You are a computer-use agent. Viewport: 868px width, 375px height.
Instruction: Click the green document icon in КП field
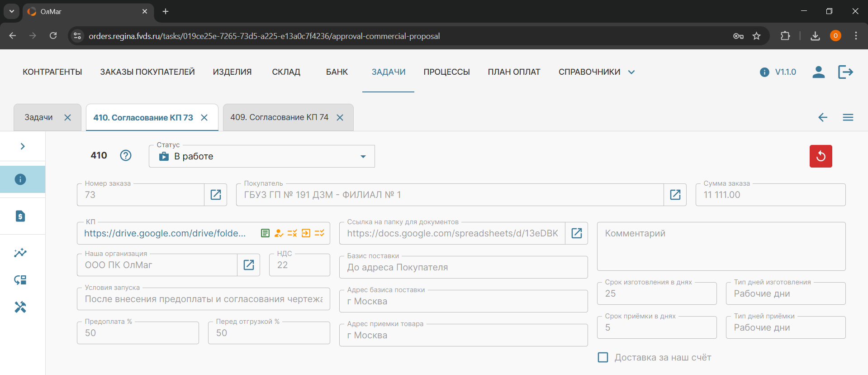coord(266,233)
